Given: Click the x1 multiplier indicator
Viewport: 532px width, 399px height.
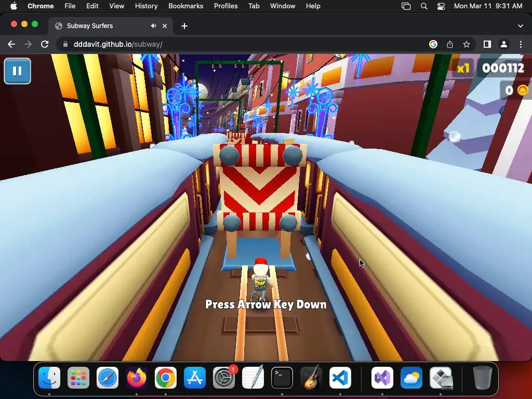Looking at the screenshot, I should 463,69.
